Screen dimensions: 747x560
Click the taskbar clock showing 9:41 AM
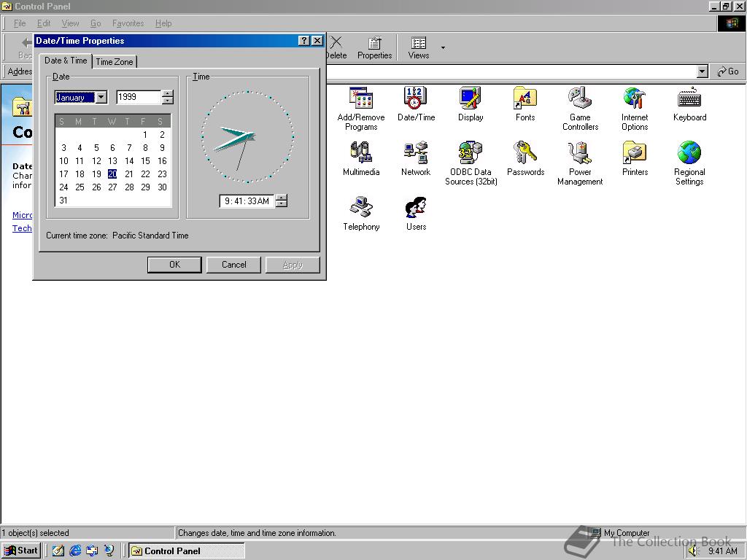pos(723,551)
